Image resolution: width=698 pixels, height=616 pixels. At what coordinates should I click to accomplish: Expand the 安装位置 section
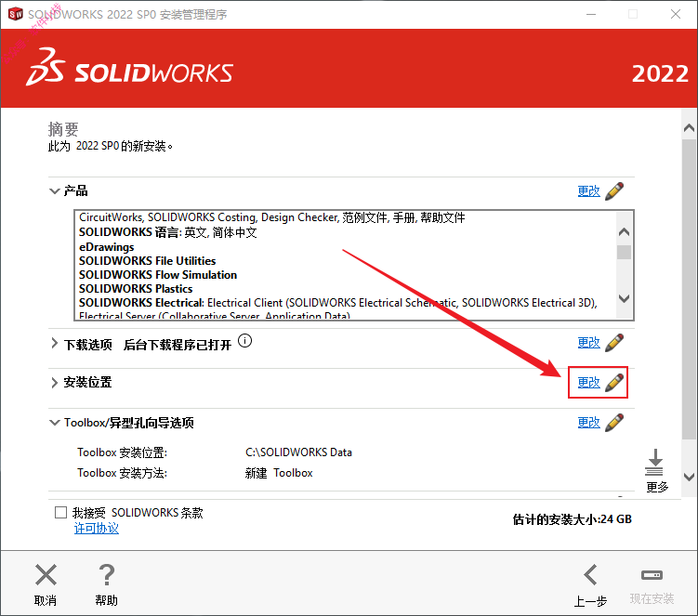point(54,383)
